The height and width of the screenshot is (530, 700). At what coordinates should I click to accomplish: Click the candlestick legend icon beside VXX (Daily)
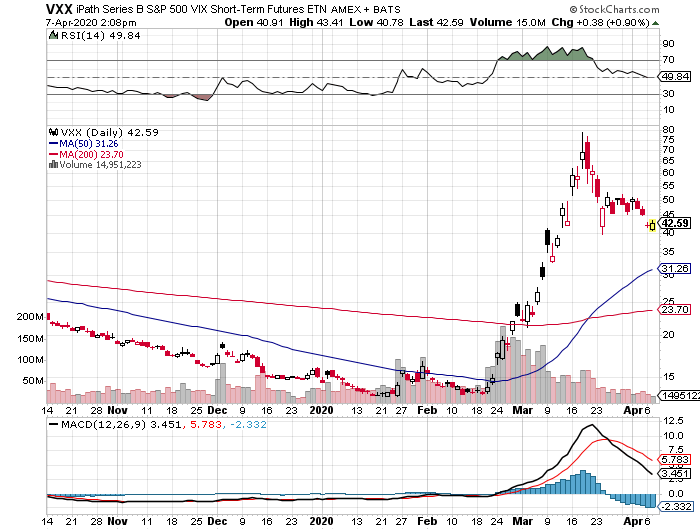(54, 132)
